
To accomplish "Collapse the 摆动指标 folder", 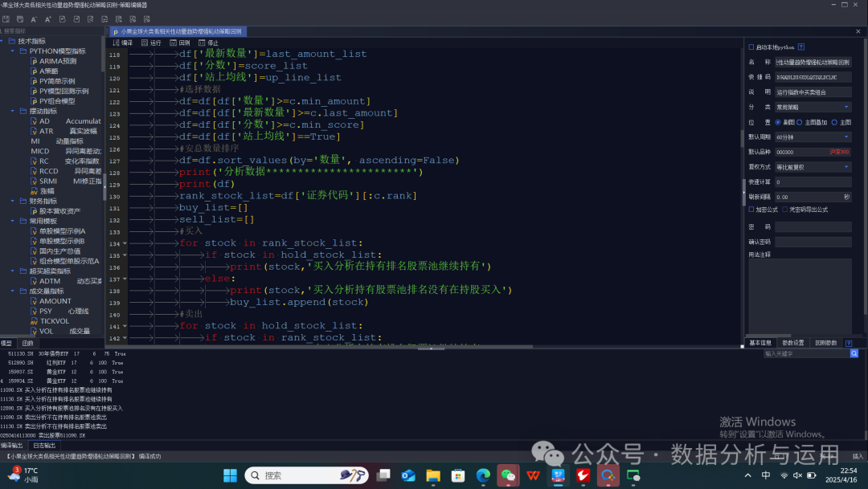I will coord(13,111).
